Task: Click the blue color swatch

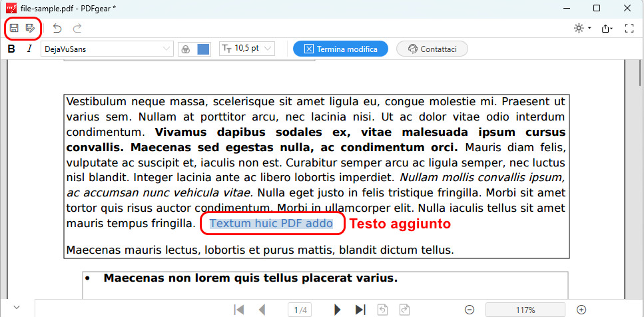Action: [x=203, y=49]
